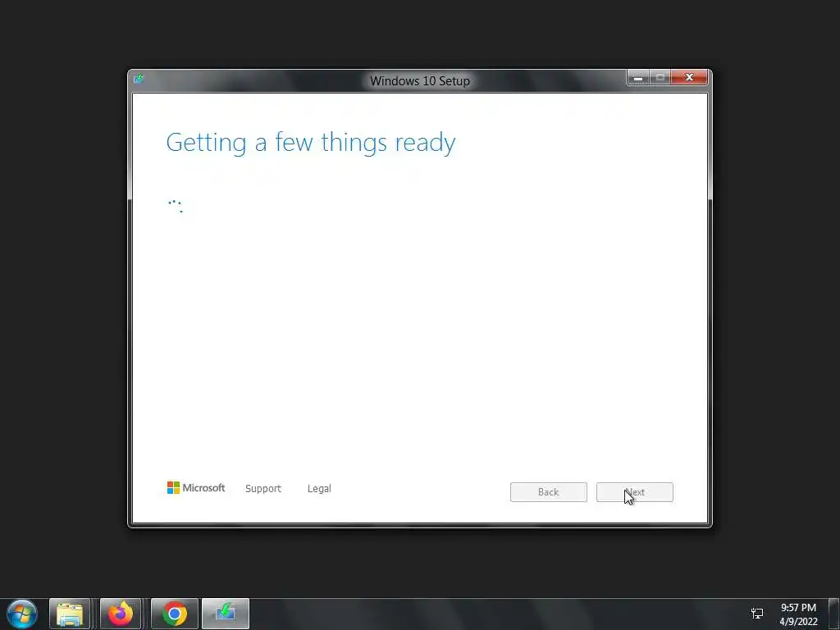This screenshot has height=630, width=840.
Task: Close the Windows 10 Setup window
Action: click(x=689, y=78)
